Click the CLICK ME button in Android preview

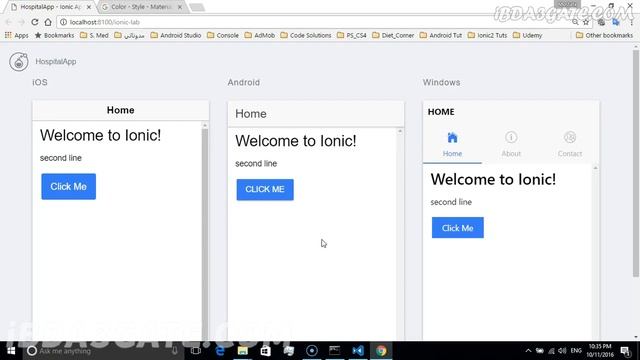[x=265, y=189]
